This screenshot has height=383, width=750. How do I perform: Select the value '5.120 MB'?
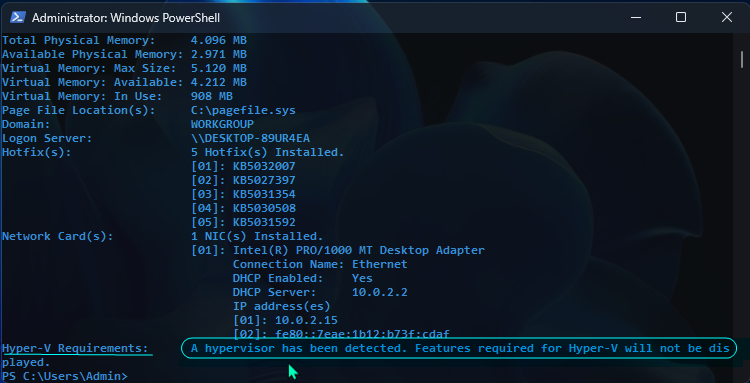click(x=219, y=68)
